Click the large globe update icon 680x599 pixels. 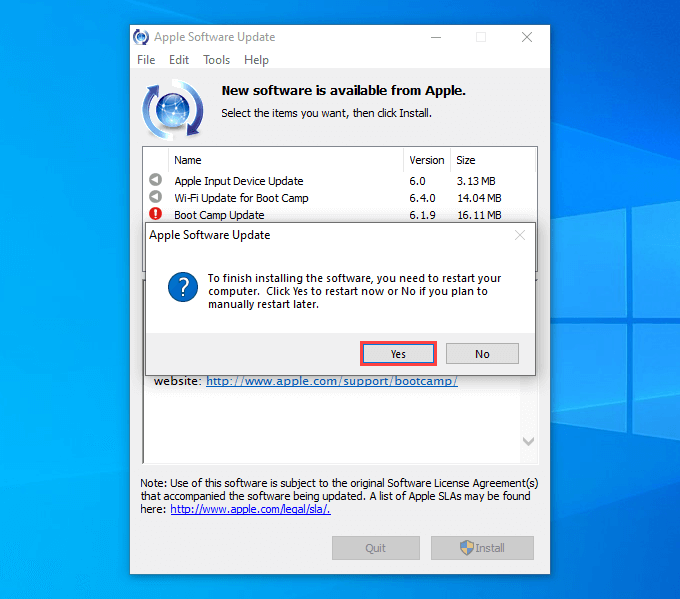pos(173,109)
